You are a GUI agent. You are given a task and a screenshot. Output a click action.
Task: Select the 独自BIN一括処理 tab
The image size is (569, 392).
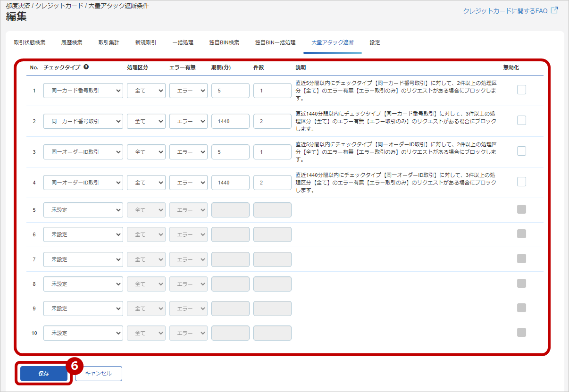(275, 42)
